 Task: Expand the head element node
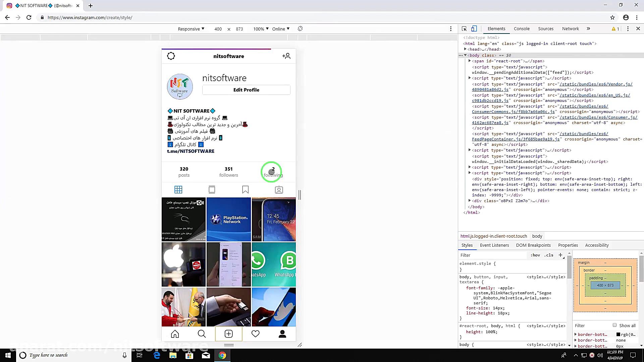tap(466, 49)
